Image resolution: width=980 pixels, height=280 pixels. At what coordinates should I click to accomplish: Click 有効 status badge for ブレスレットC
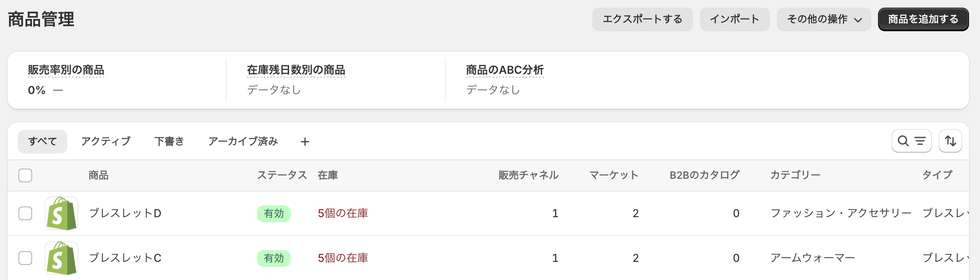pyautogui.click(x=274, y=258)
